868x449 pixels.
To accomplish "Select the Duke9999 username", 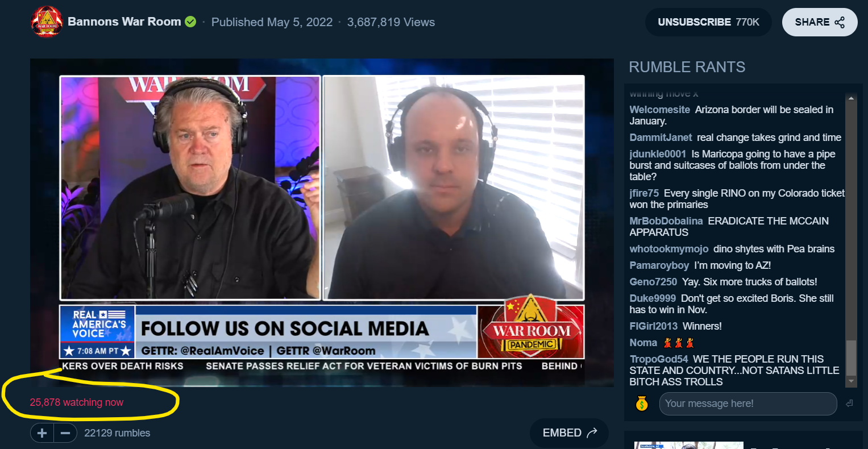I will [653, 298].
